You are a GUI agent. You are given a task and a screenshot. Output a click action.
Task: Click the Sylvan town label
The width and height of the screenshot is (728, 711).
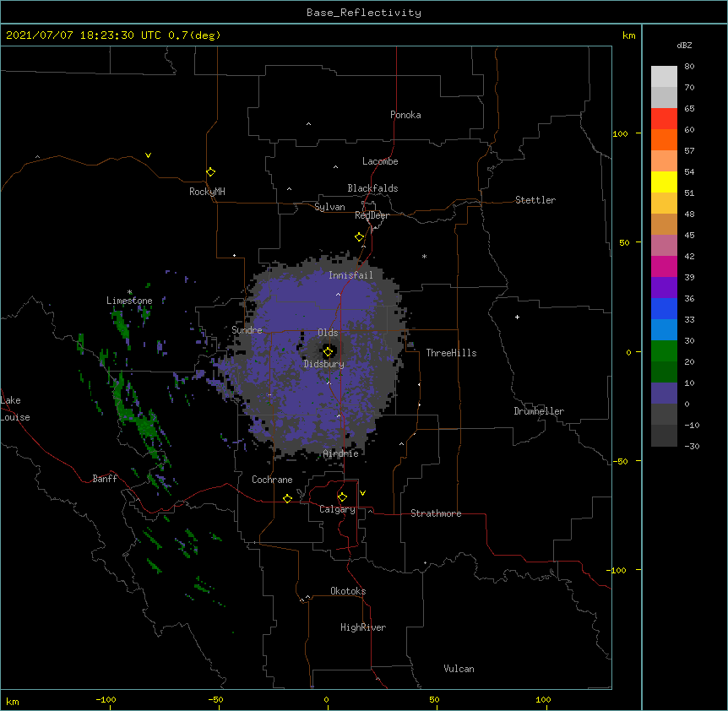coord(329,207)
